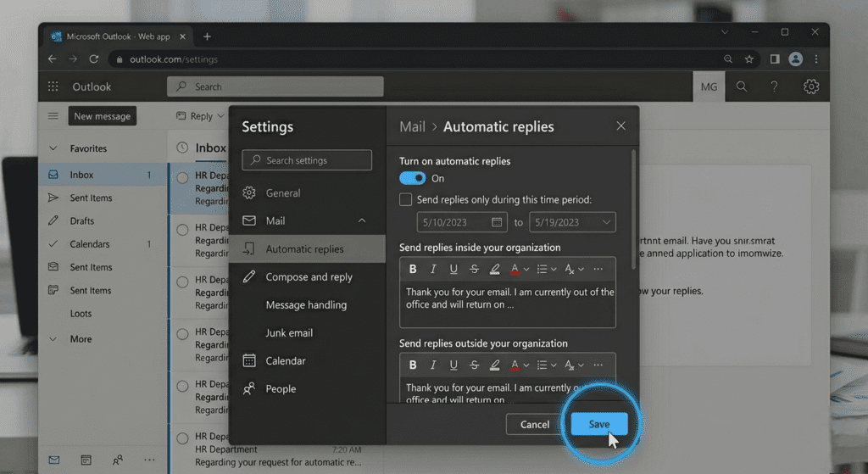Open the Outlook settings gear icon

coord(811,86)
